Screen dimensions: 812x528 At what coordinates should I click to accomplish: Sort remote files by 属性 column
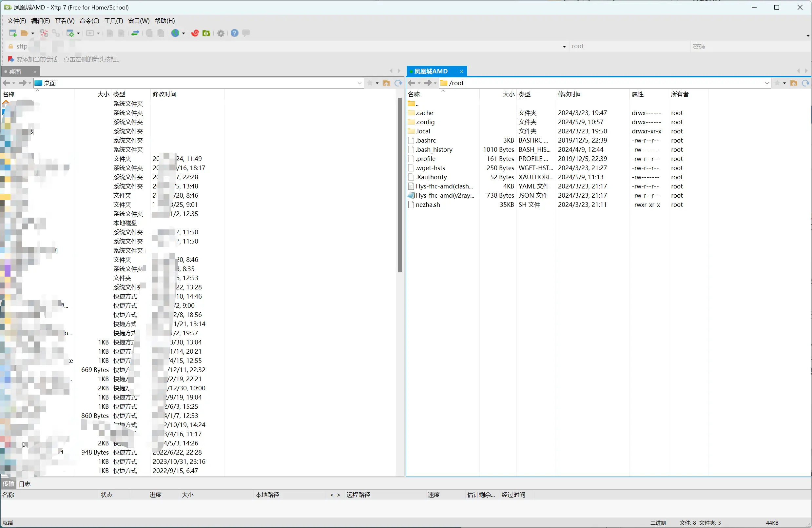click(649, 94)
